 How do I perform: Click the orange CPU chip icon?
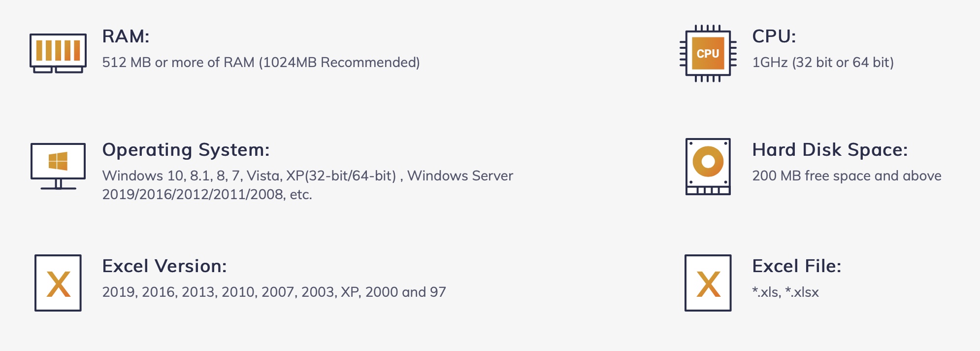pos(708,53)
